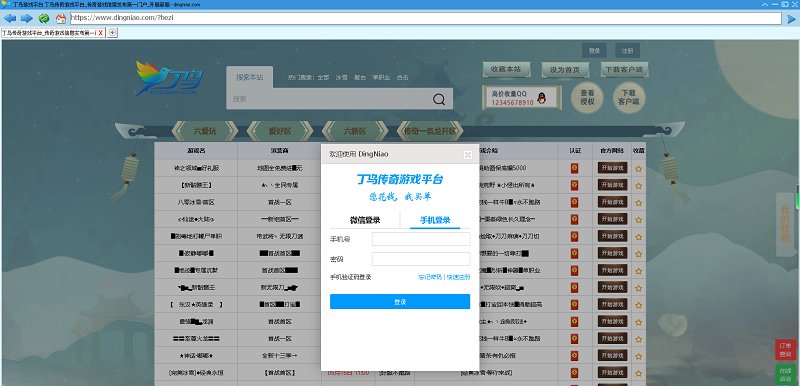
Task: Click the 至尊火龙 game name cell
Action: [x=196, y=338]
